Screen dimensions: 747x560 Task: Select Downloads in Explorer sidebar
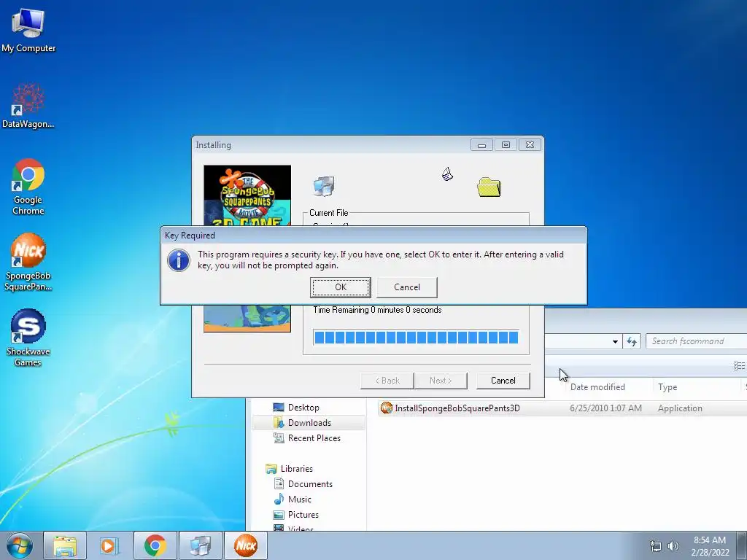pos(309,423)
